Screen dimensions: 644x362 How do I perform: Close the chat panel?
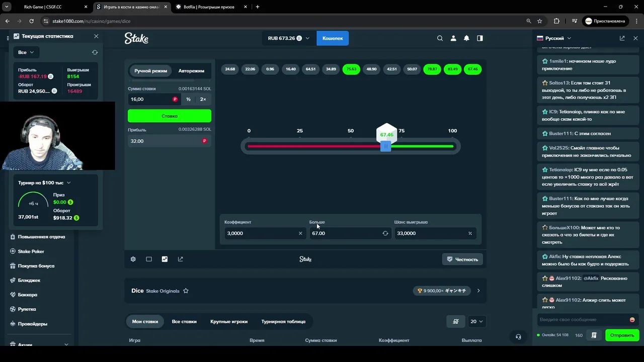(635, 38)
